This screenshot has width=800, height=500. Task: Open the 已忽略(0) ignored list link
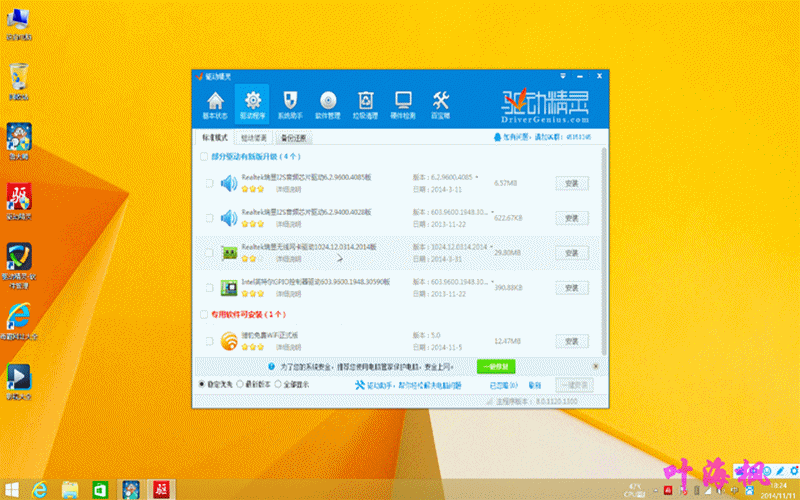pos(504,386)
